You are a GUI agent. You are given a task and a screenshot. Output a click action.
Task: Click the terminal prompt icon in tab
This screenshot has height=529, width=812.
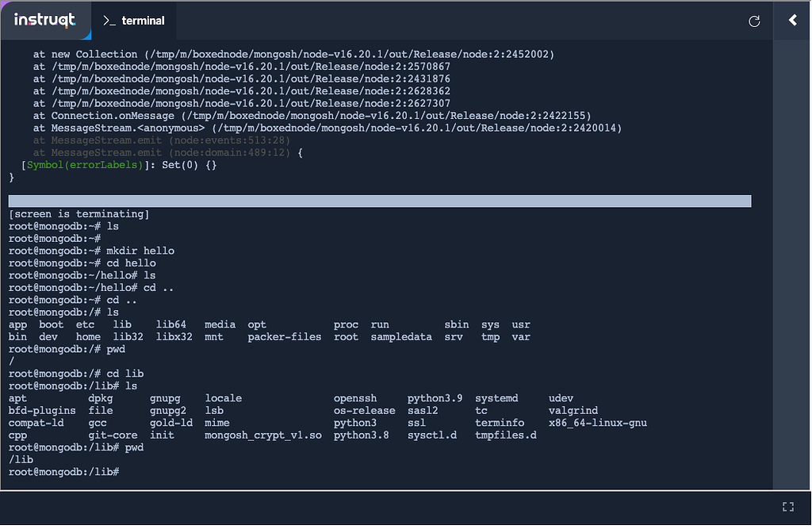point(109,21)
